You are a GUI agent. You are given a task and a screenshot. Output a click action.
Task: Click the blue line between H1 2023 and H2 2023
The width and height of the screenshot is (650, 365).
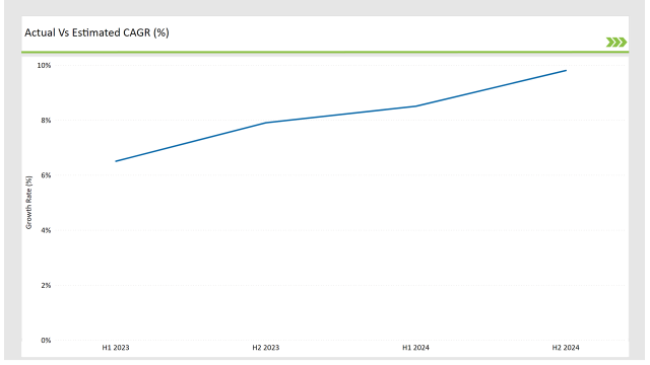click(x=191, y=142)
